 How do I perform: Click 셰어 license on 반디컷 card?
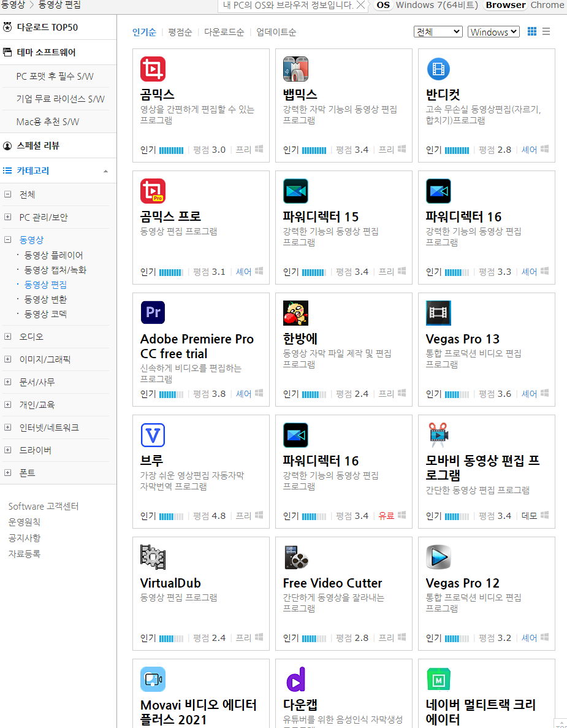click(529, 150)
